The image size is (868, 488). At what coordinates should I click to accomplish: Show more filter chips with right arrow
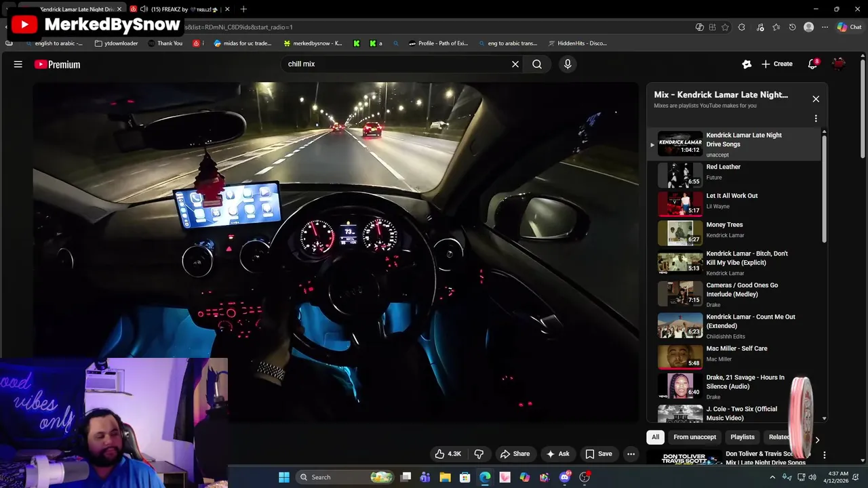click(817, 440)
